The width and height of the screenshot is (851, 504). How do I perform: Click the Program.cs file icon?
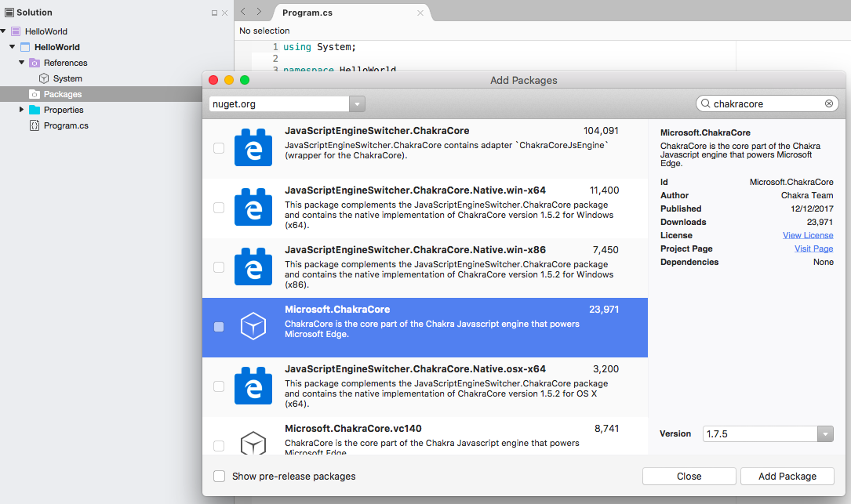[x=35, y=125]
